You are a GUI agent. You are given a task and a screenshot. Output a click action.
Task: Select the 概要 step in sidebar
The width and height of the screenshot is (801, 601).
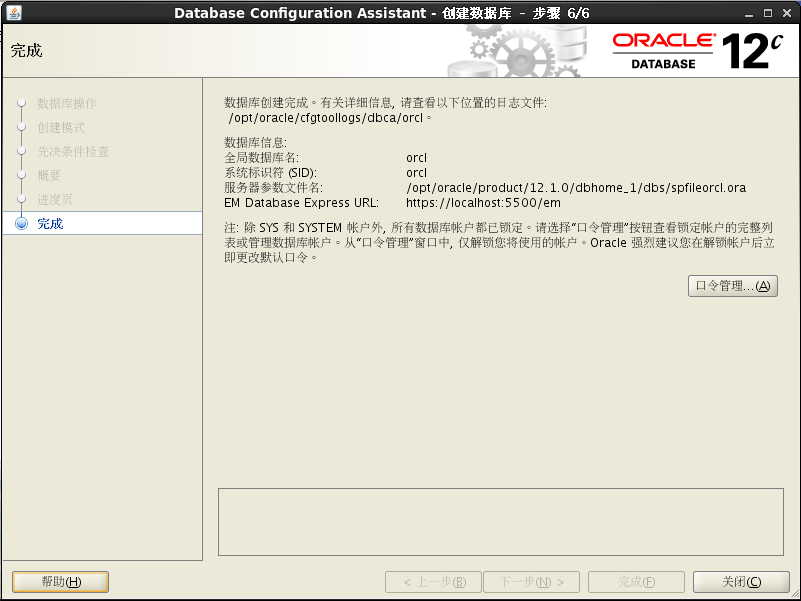coord(49,175)
